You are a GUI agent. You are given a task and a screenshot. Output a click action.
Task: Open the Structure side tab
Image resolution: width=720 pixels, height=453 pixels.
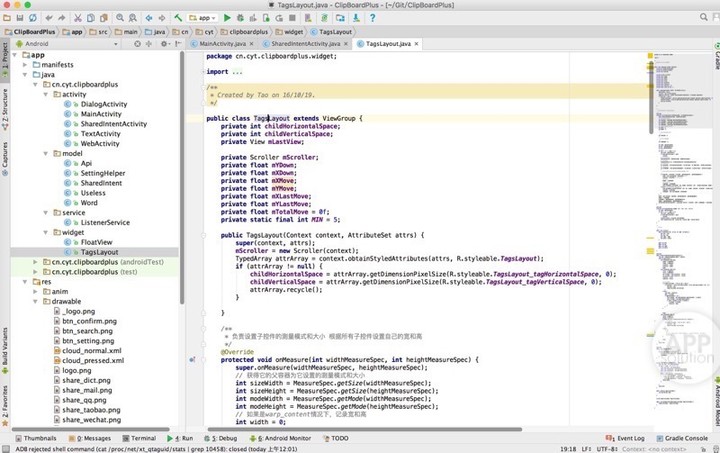pos(5,109)
